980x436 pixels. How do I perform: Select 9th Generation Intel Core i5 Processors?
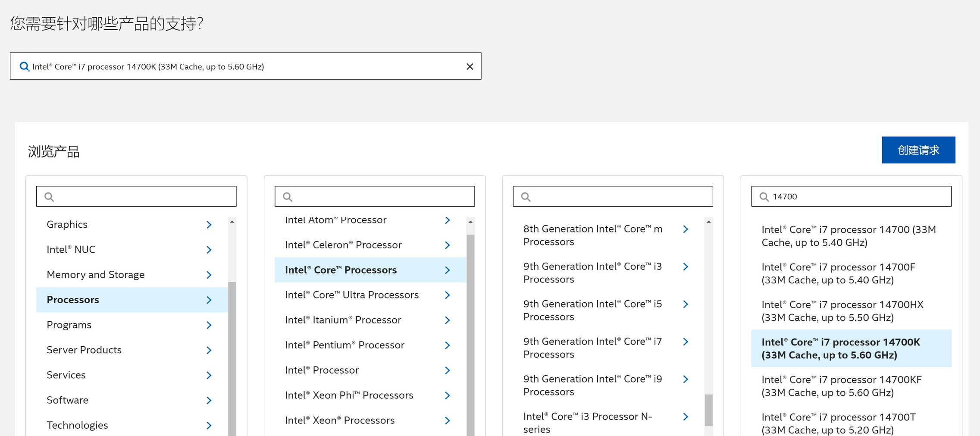click(608, 311)
